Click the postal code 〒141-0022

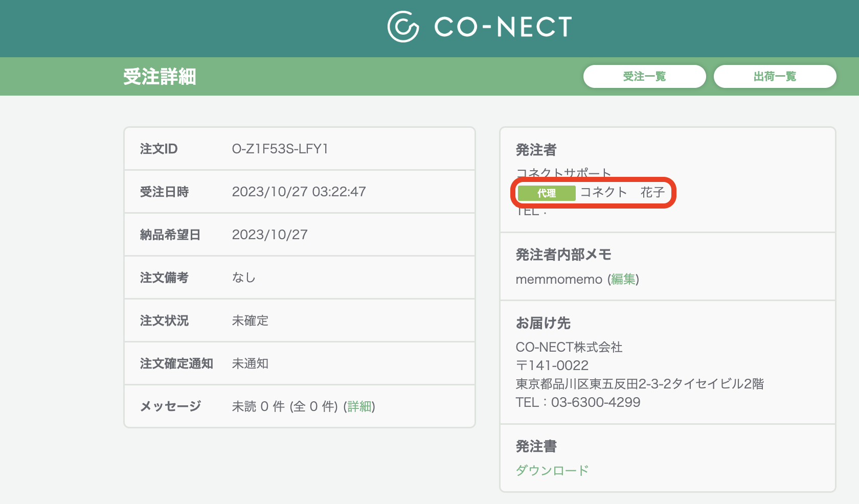pyautogui.click(x=552, y=365)
